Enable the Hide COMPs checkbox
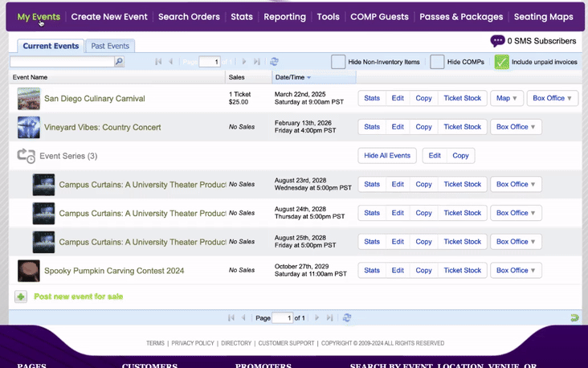Screen dimensions: 588x368 coord(437,62)
